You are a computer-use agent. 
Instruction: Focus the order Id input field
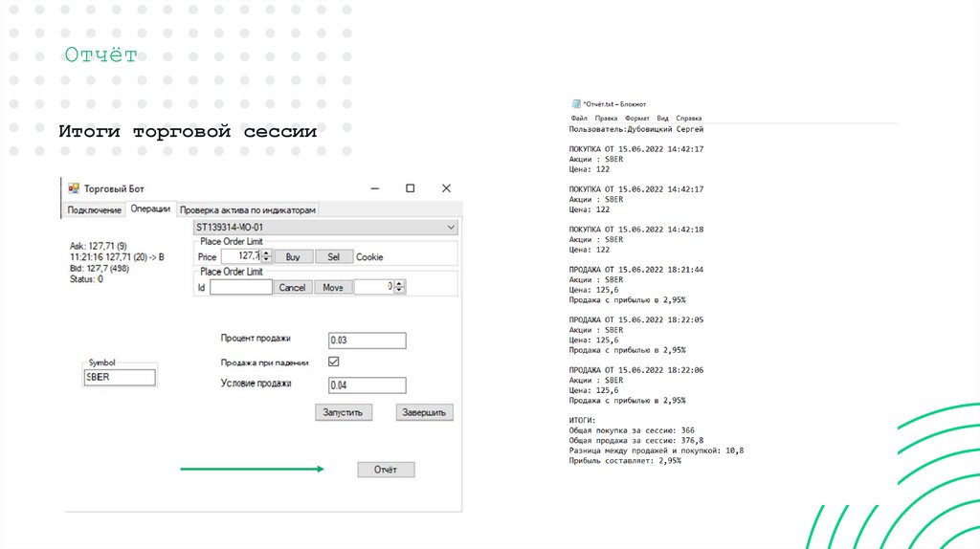coord(240,287)
